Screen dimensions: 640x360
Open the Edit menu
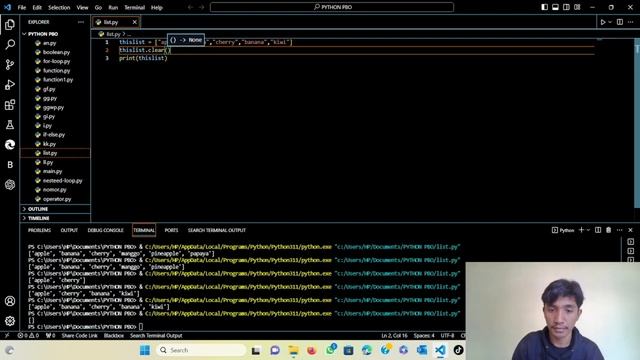click(37, 7)
